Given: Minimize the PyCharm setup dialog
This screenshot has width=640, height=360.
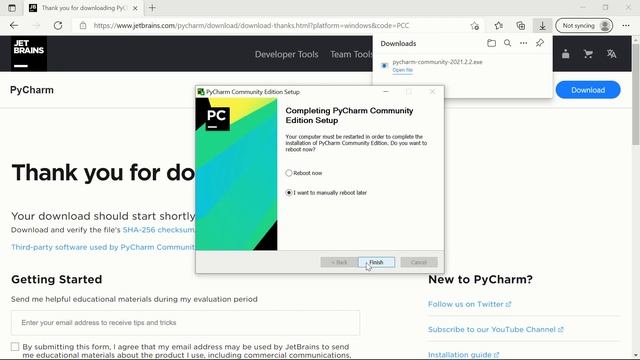Looking at the screenshot, I should coord(386,92).
